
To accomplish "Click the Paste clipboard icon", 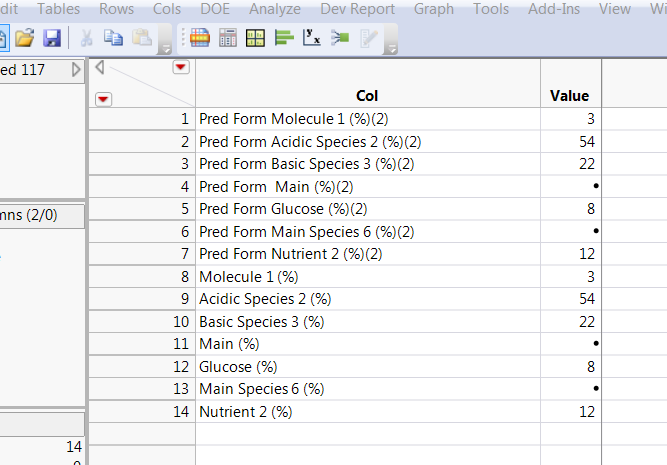I will point(142,38).
